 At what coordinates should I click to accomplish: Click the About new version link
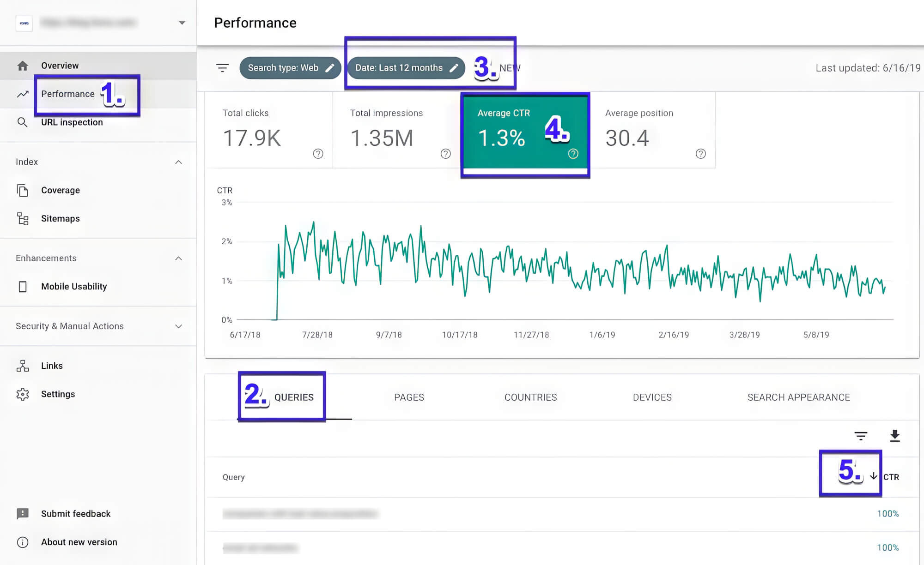coord(79,542)
